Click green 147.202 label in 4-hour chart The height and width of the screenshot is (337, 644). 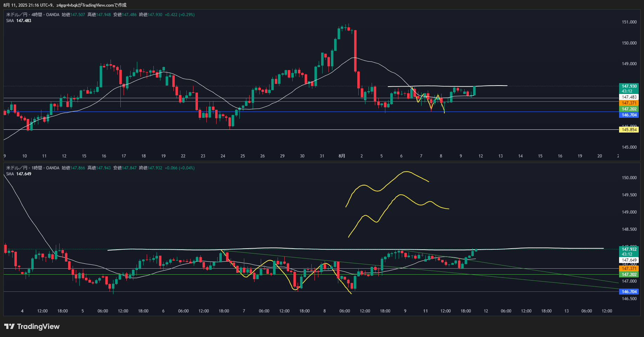click(629, 109)
